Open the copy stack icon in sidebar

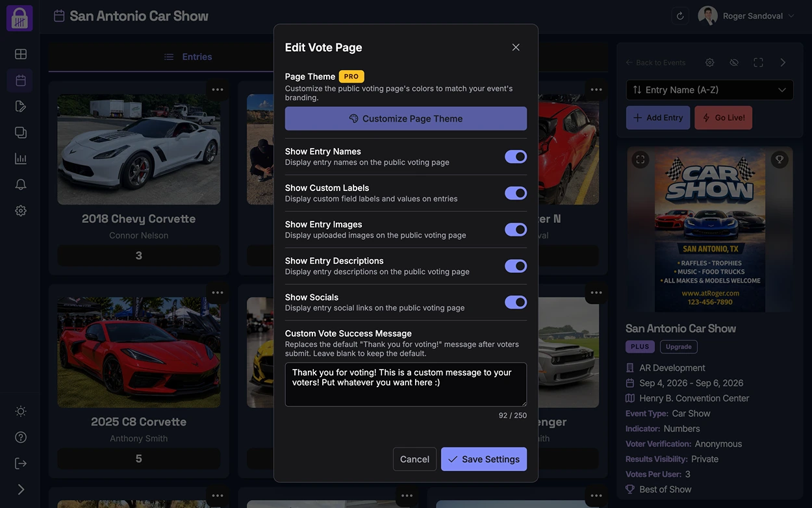21,132
